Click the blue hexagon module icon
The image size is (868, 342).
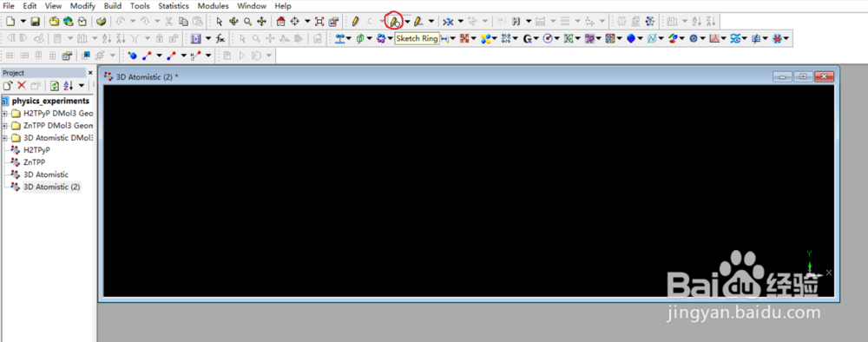point(630,38)
